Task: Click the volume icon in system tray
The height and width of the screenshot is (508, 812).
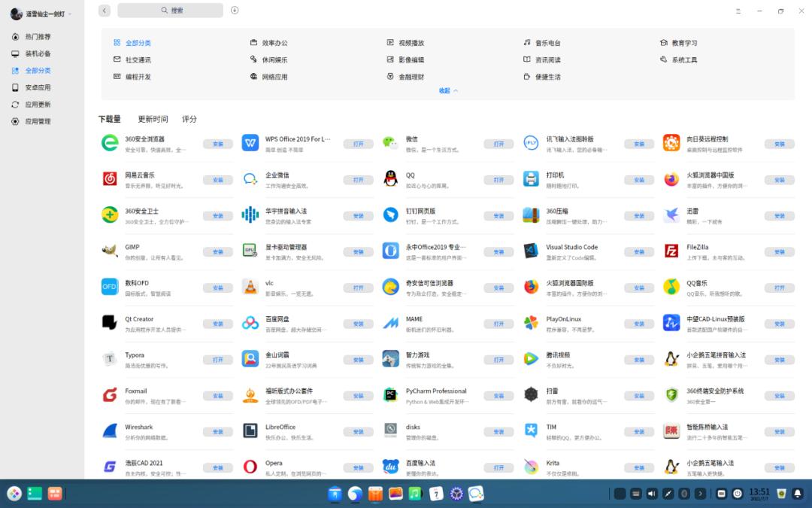Action: tap(652, 494)
